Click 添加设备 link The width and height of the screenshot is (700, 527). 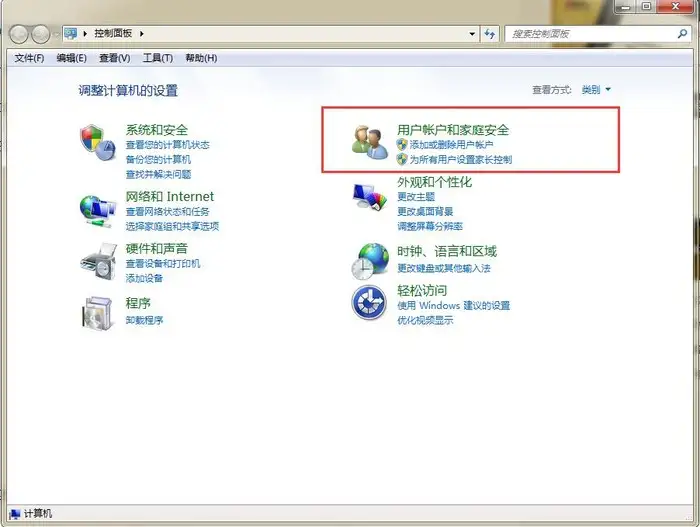pyautogui.click(x=144, y=278)
